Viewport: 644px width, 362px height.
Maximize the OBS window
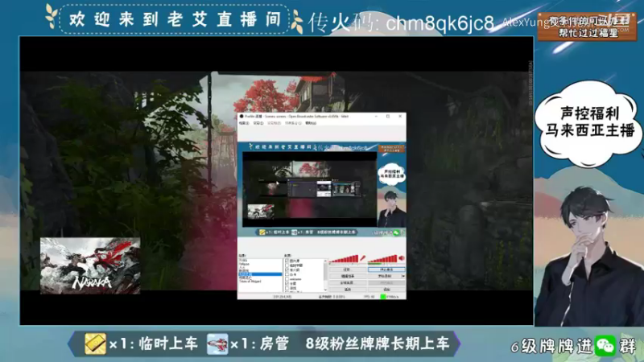point(388,117)
